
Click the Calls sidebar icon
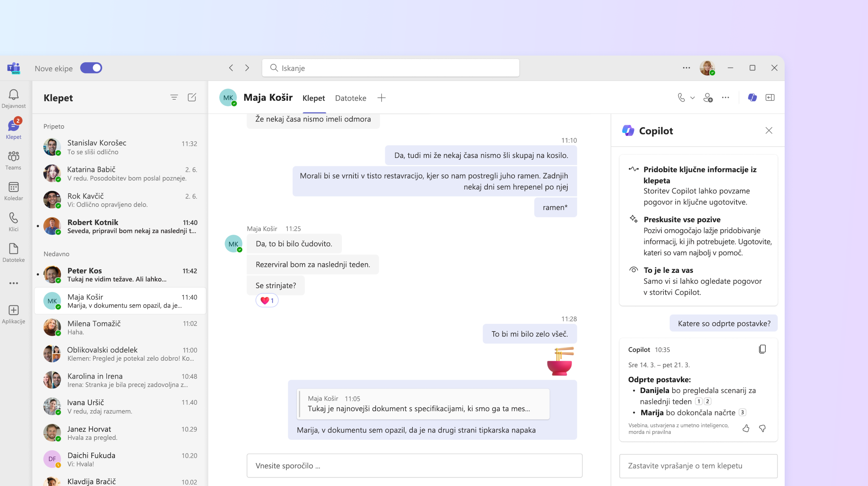[x=13, y=218]
